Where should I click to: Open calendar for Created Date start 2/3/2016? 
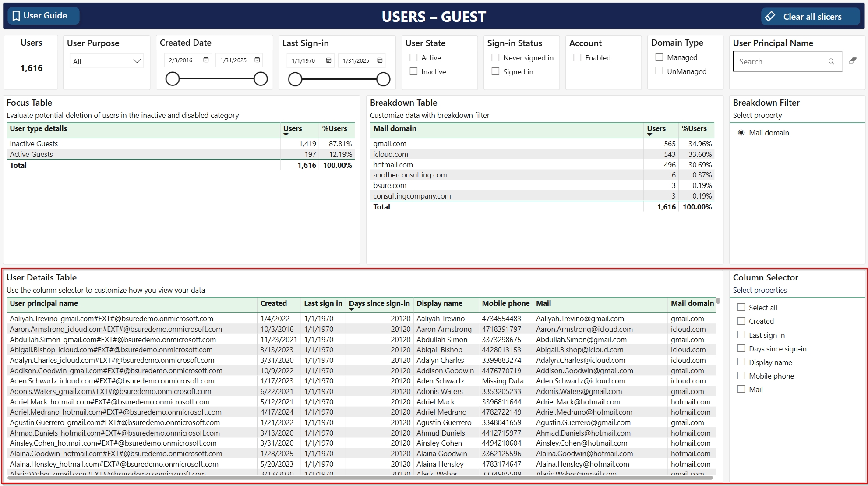tap(206, 60)
